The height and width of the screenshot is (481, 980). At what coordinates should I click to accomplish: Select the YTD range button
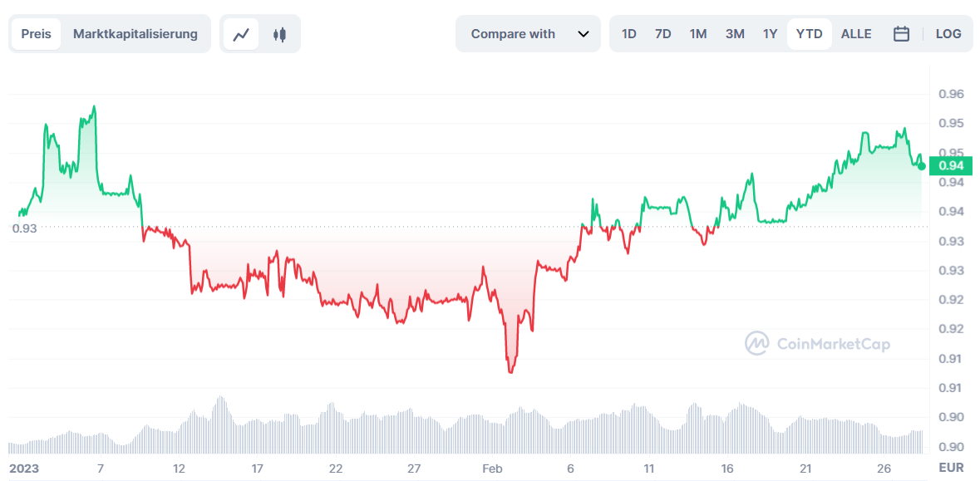pos(810,34)
